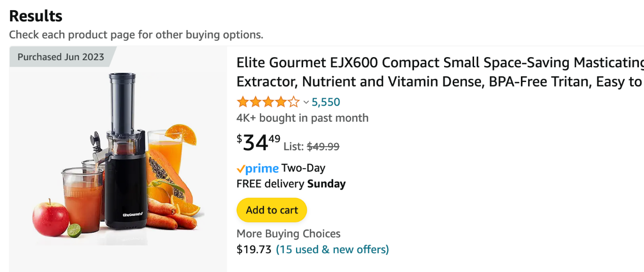Image resolution: width=644 pixels, height=272 pixels.
Task: Click the Elite Gourmet logo on the juicer
Action: click(132, 214)
